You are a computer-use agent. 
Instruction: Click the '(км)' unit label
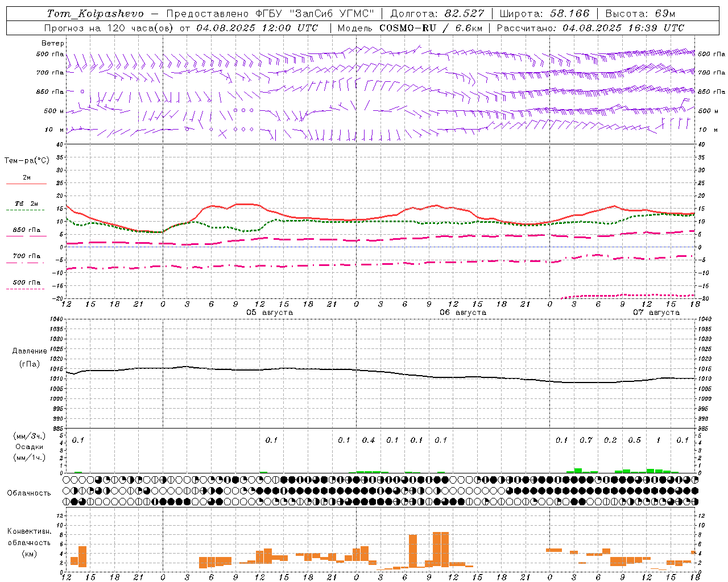pyautogui.click(x=30, y=554)
